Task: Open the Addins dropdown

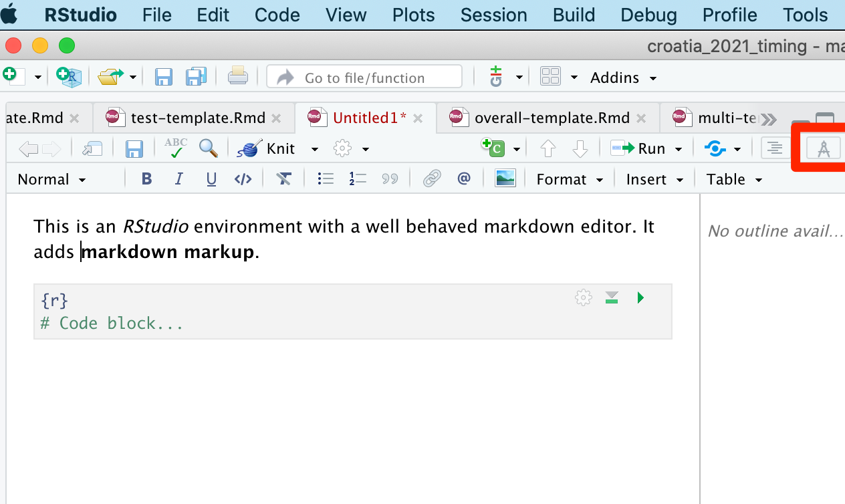Action: [623, 78]
